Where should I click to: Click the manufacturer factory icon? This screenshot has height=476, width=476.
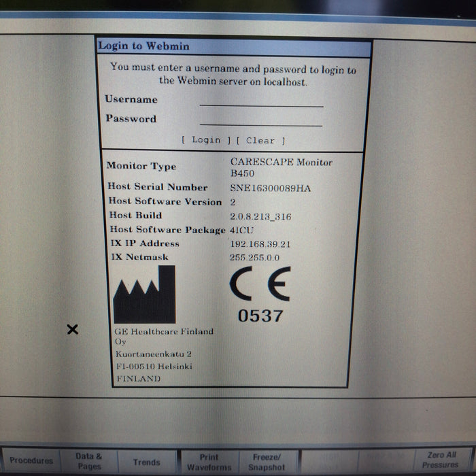144,294
